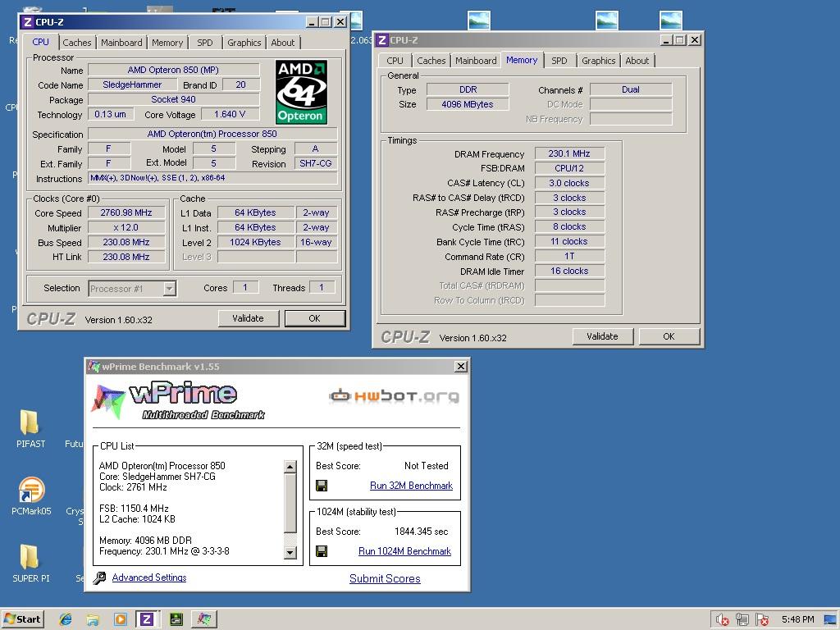This screenshot has height=630, width=840.
Task: Click the save icon for the 1024M score
Action: point(322,550)
